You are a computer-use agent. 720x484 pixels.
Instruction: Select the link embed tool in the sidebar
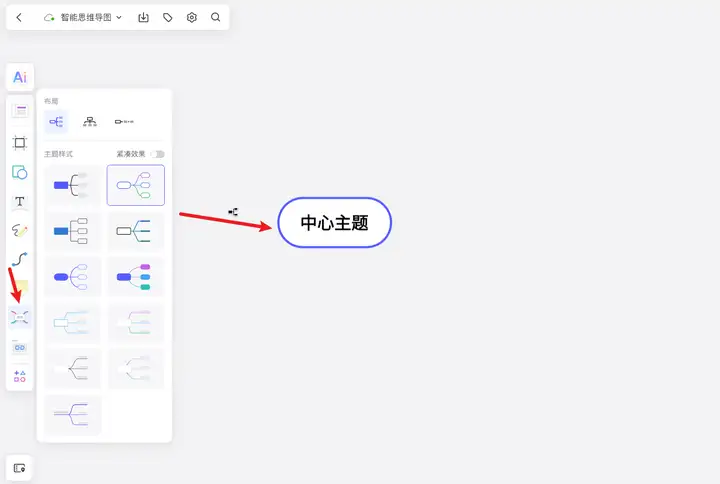pos(20,348)
